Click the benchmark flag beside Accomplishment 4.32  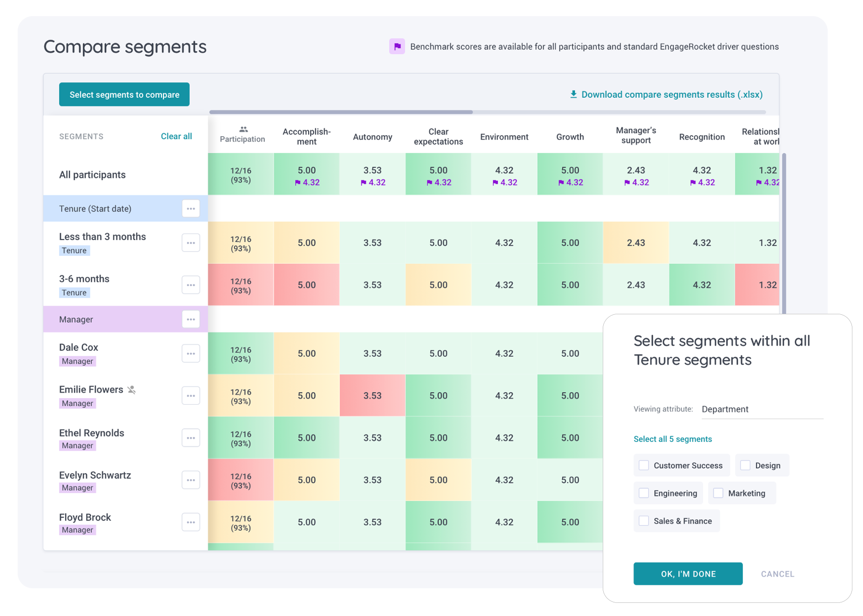coord(299,183)
